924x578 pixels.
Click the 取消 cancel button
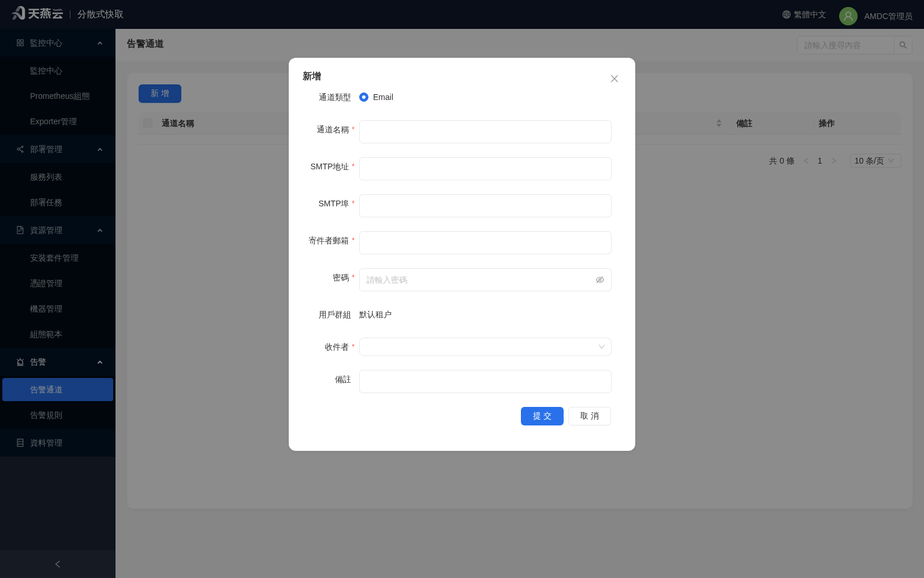(x=590, y=416)
